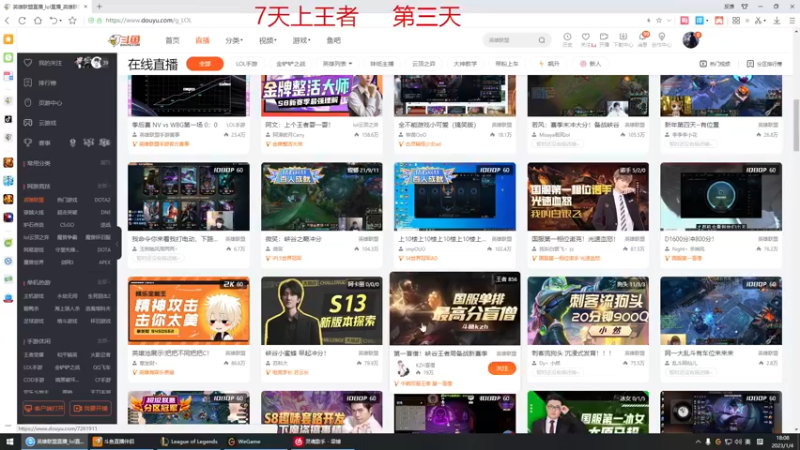Open messages bell icon with badge
This screenshot has height=450, width=800.
642,37
